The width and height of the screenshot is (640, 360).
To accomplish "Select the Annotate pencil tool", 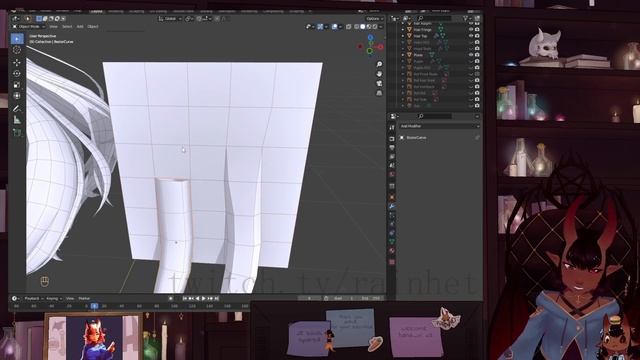I will (17, 109).
